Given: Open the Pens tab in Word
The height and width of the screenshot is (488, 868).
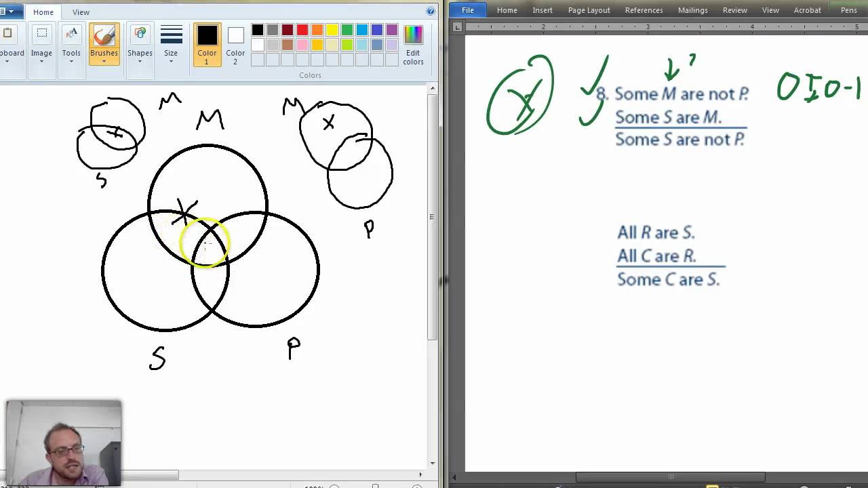Looking at the screenshot, I should click(x=849, y=10).
